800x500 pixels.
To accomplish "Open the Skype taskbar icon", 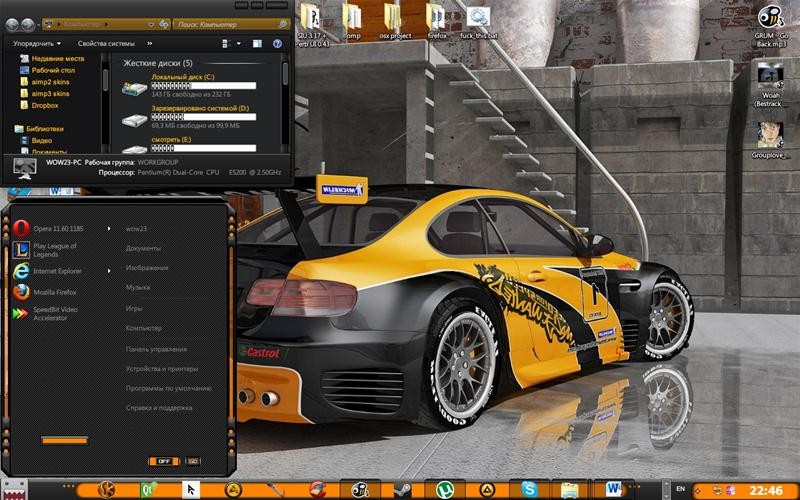I will (x=530, y=490).
